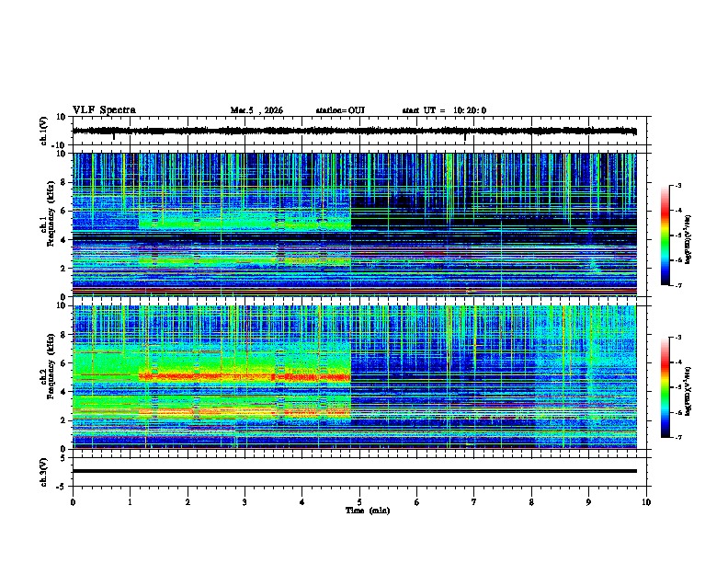Viewport: 728px width, 563px height.
Task: Click the "-7" tick on ch.2 colorbar
Action: (x=678, y=438)
